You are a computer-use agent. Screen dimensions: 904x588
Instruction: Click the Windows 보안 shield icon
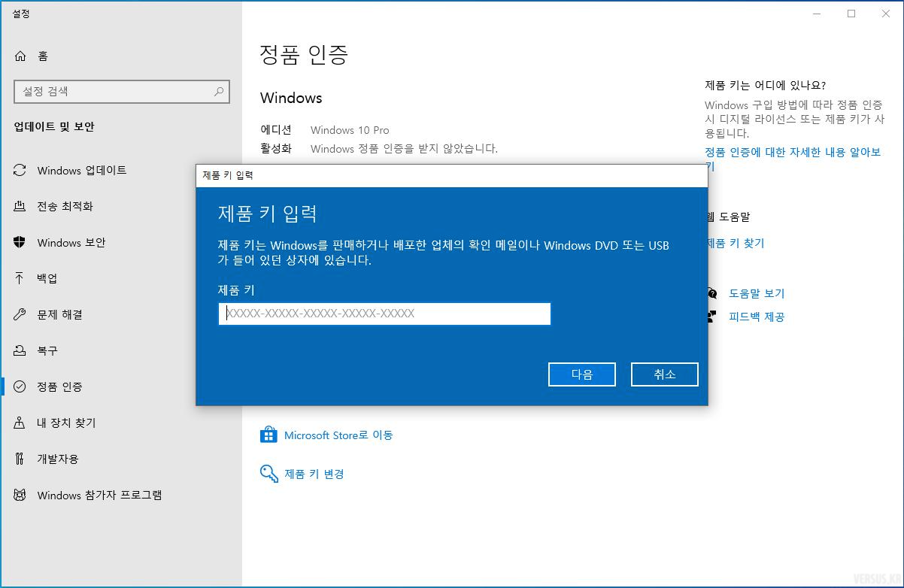[20, 243]
